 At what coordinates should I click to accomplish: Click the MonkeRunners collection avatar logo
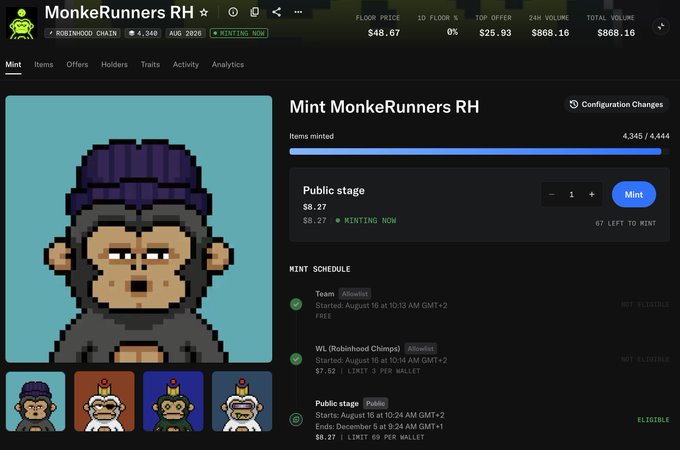tap(22, 23)
